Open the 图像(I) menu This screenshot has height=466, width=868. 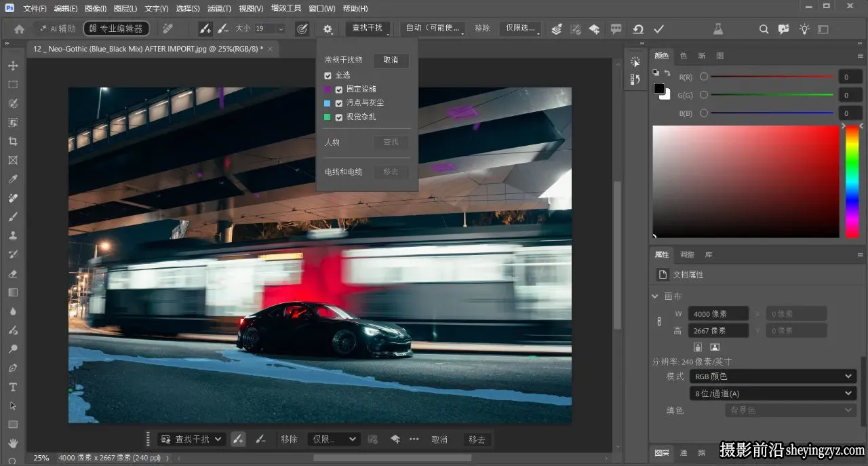(x=96, y=9)
